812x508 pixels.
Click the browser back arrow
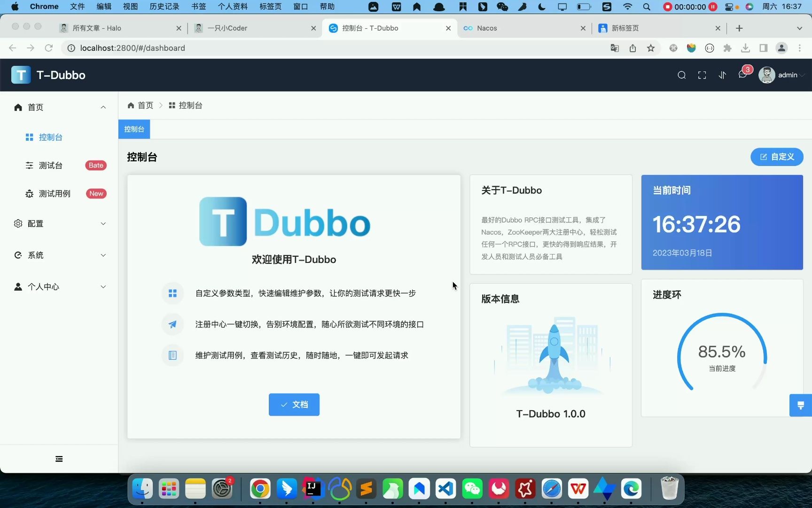(13, 48)
